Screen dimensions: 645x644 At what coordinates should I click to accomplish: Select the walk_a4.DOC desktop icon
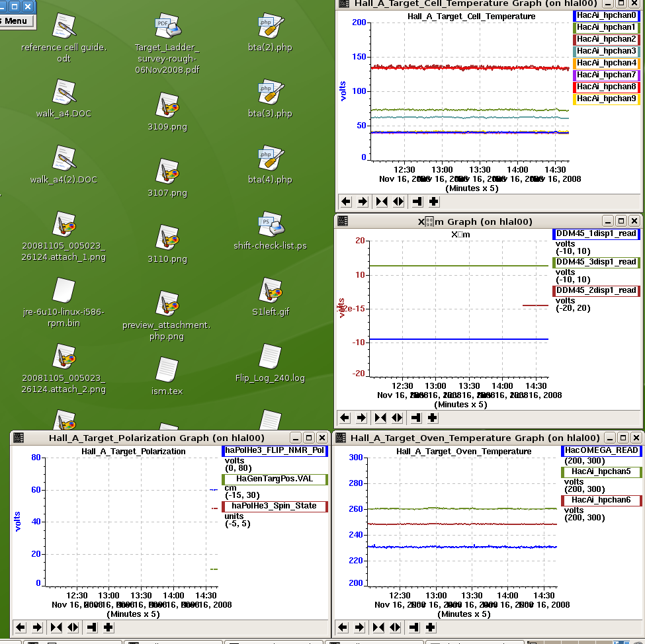pos(64,91)
